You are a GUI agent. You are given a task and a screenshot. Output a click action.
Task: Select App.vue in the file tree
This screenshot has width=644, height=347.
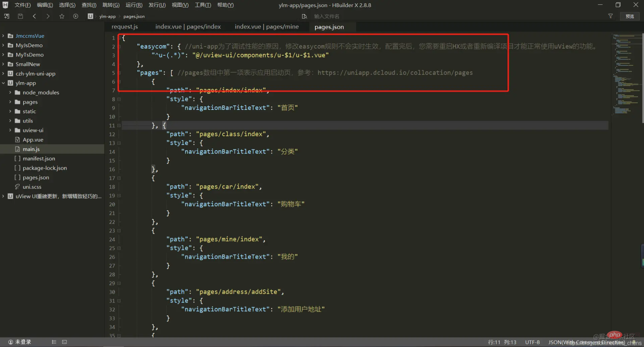pos(33,140)
